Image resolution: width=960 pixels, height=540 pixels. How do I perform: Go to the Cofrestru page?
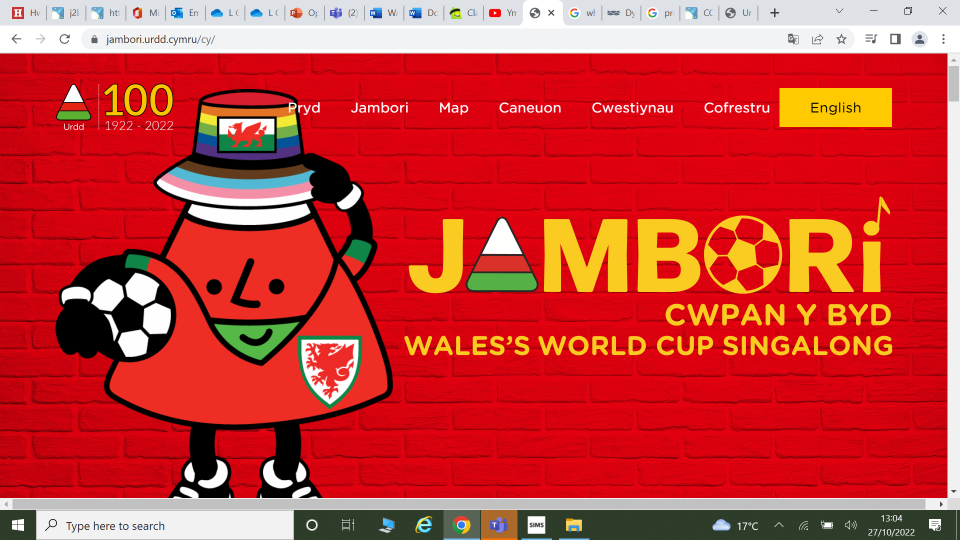[737, 108]
